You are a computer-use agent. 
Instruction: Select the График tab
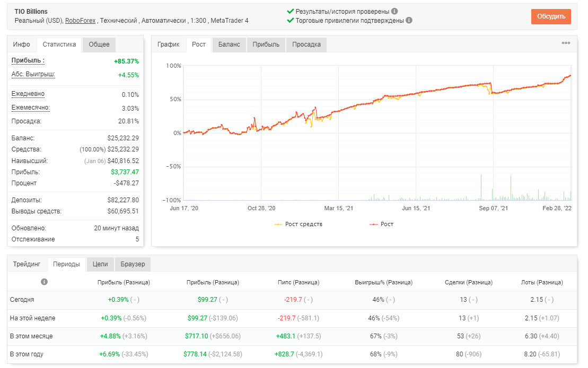(x=169, y=44)
